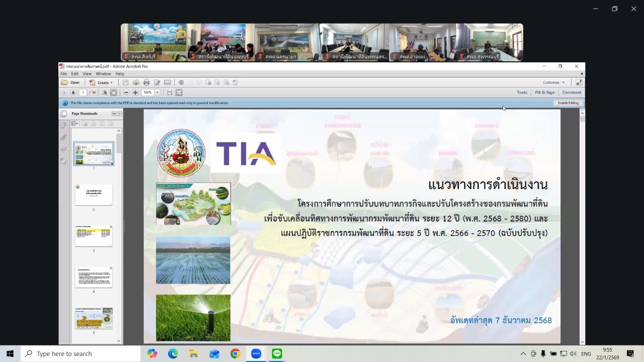Screen dimensions: 644x362
Task: Click the email envelope icon
Action: (168, 82)
